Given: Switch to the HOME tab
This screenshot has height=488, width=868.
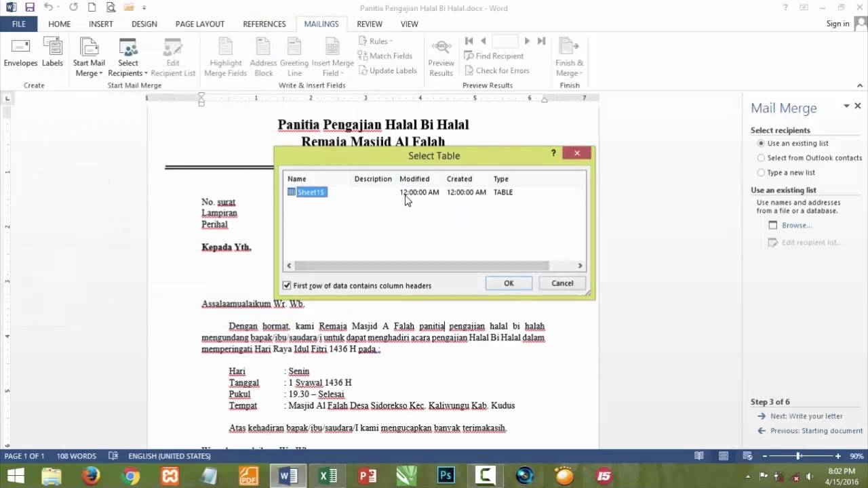Looking at the screenshot, I should (x=59, y=24).
